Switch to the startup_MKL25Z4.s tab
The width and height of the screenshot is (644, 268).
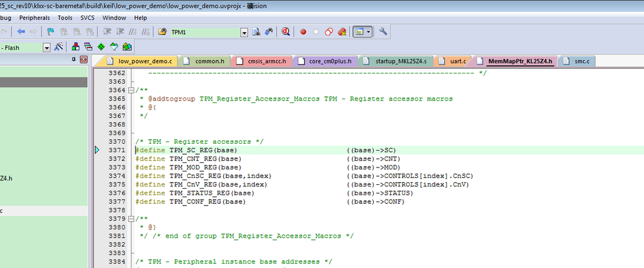point(396,61)
